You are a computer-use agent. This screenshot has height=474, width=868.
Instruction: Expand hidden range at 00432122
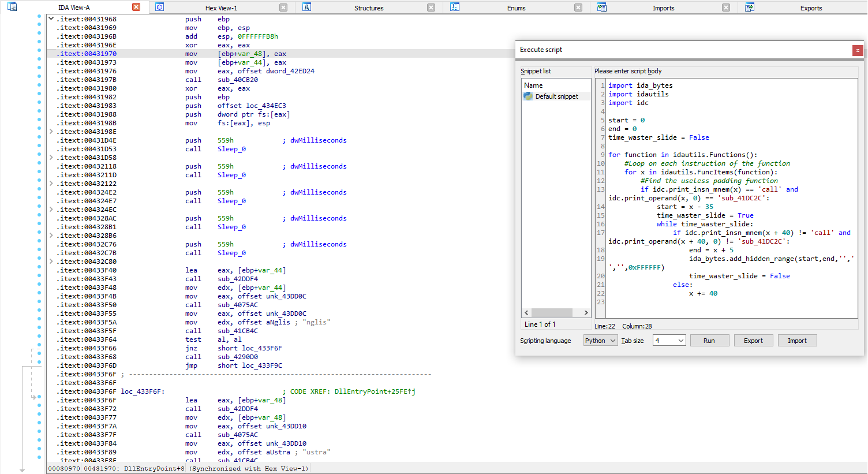[51, 184]
